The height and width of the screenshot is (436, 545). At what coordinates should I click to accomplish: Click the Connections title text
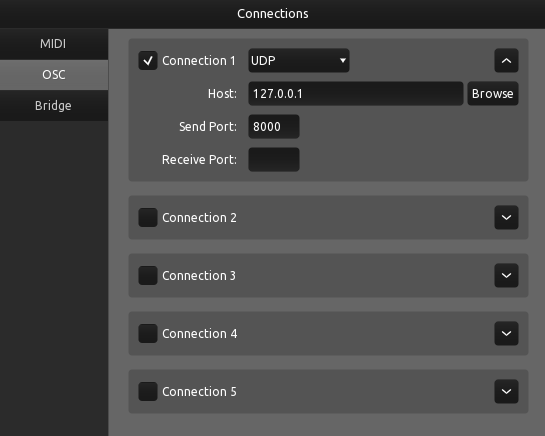pyautogui.click(x=272, y=14)
